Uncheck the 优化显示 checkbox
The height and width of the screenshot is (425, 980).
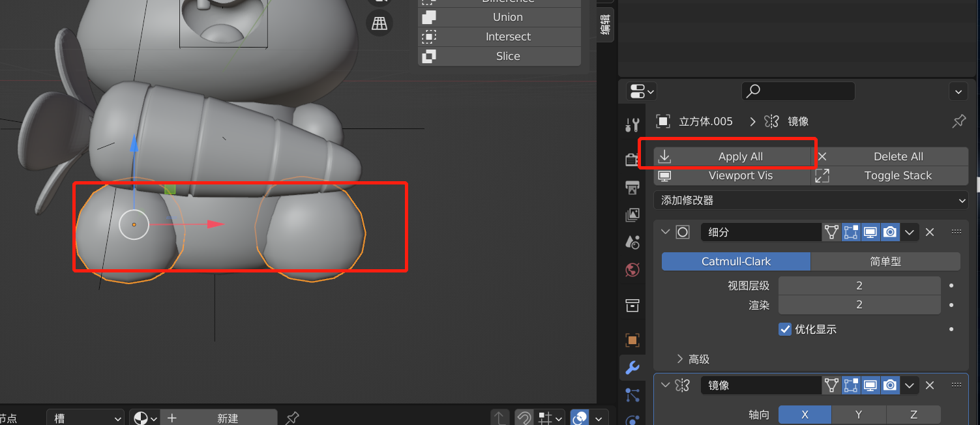[x=785, y=329]
